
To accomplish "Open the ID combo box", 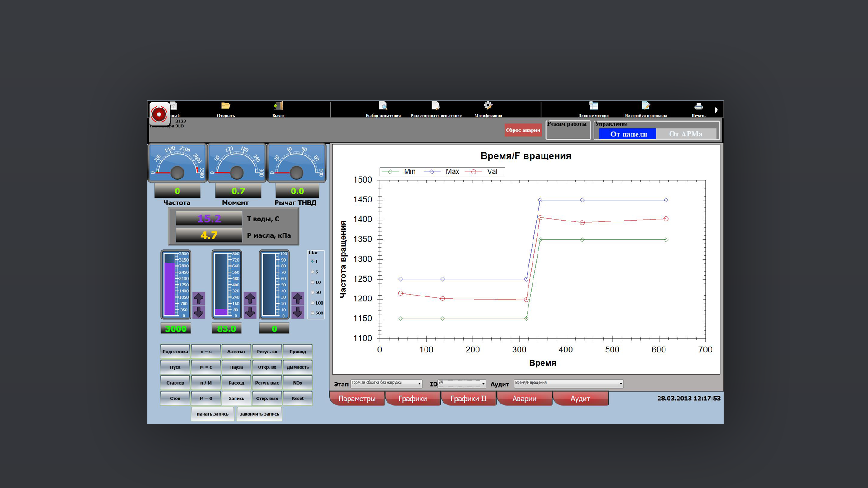I will tap(483, 384).
